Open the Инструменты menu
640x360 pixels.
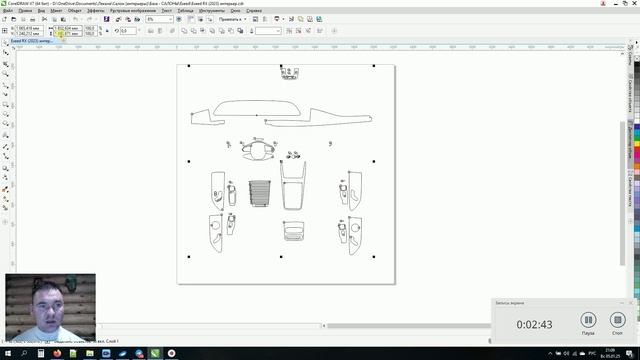212,11
